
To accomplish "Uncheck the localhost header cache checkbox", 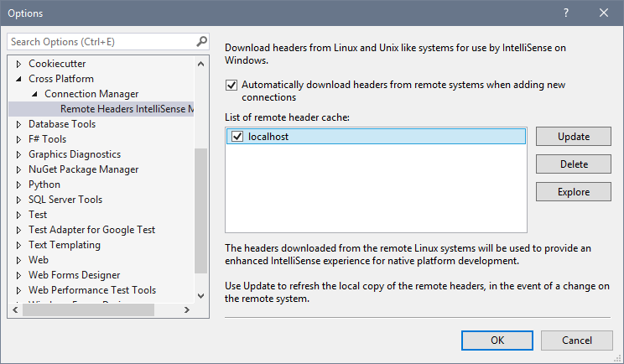I will 237,137.
